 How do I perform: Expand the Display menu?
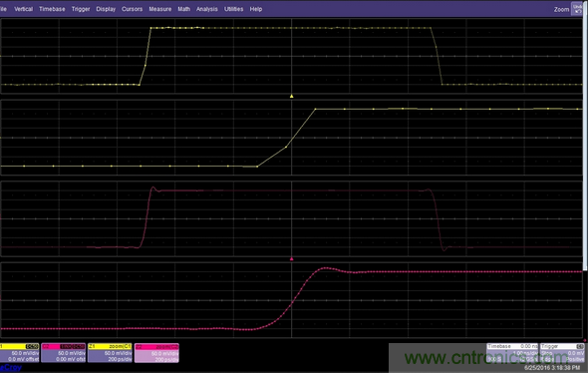tap(106, 9)
